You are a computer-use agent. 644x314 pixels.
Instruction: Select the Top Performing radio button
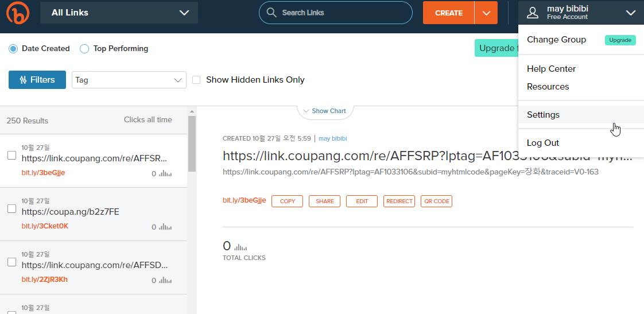(84, 48)
